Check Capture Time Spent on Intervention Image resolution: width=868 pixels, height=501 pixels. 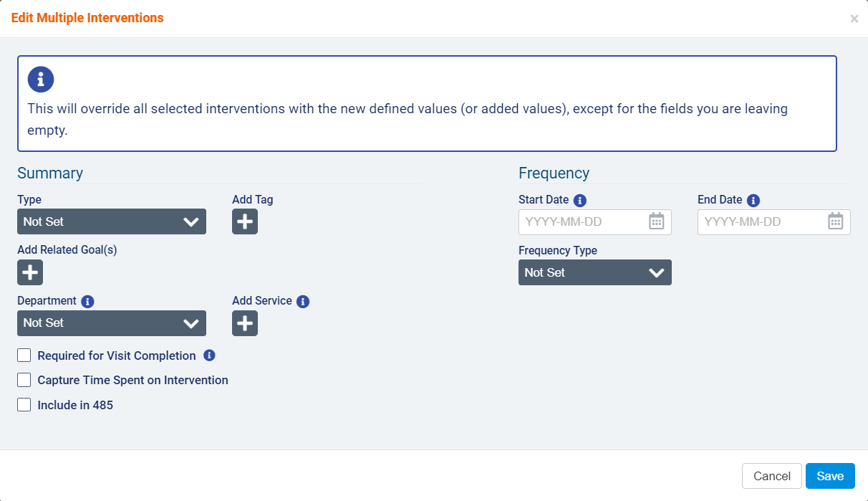pos(24,380)
